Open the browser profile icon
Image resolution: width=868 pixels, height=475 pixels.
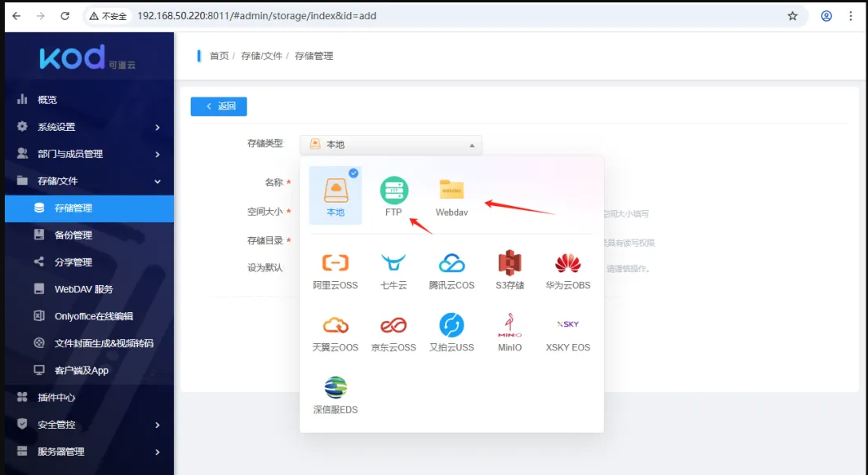pos(827,16)
